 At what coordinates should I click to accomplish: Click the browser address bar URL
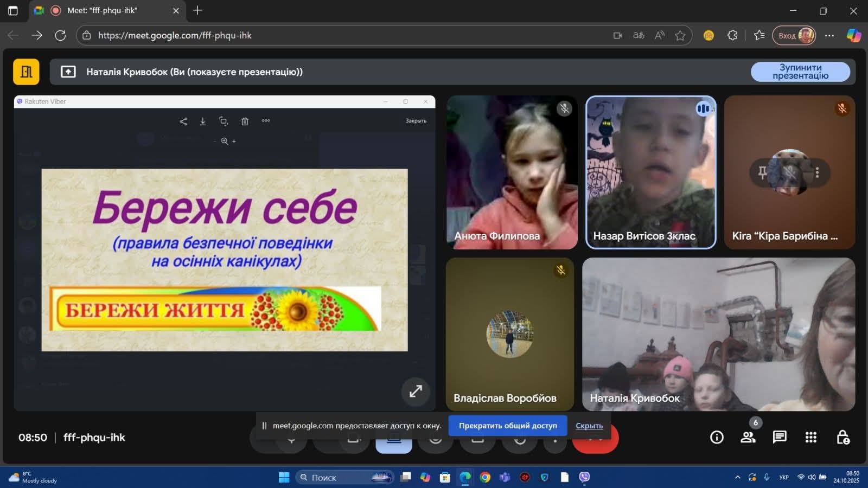click(175, 36)
